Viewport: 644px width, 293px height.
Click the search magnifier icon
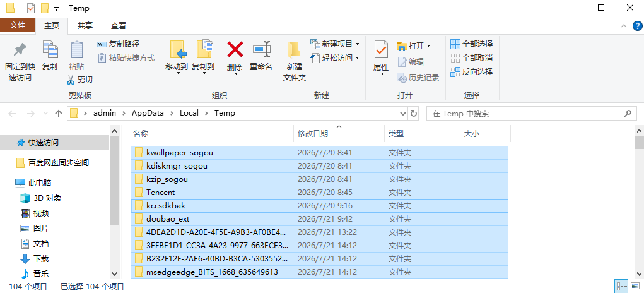(628, 114)
